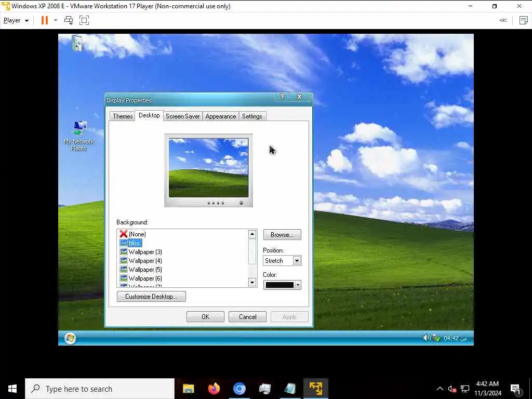Screen dimensions: 532x399
Task: Click the red X icon beside (None)
Action: [124, 234]
